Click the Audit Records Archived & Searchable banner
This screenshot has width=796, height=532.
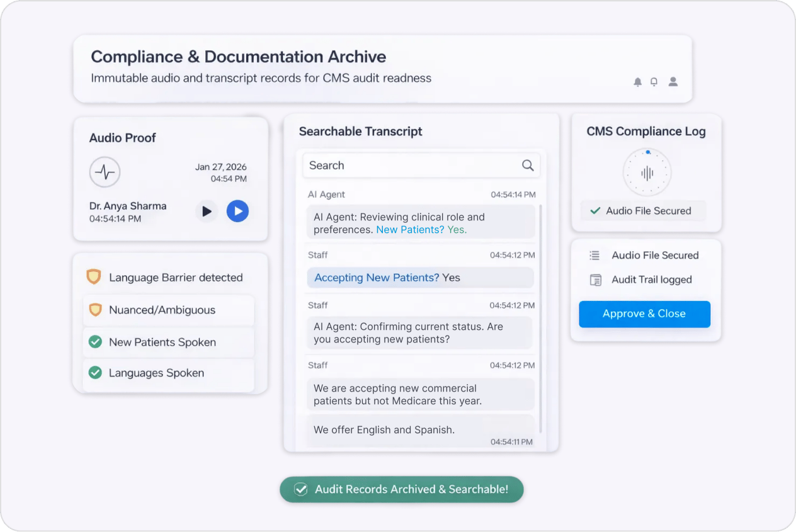pyautogui.click(x=401, y=489)
